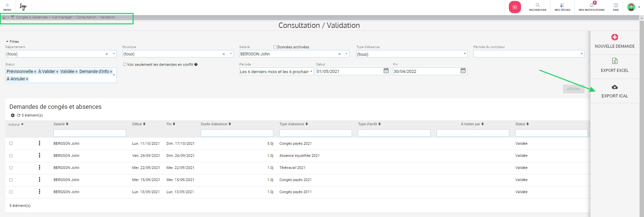Sort table by À traiter par column
This screenshot has width=644, height=217.
[473, 124]
